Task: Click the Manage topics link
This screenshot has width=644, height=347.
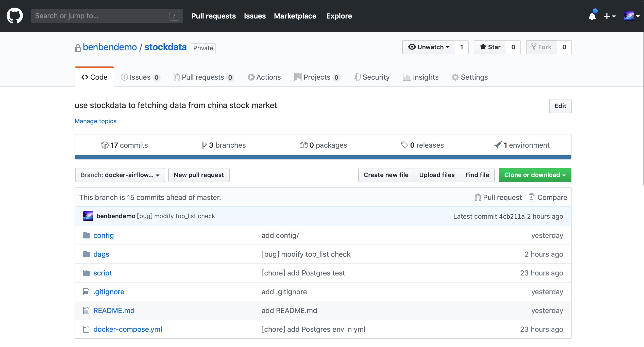Action: tap(95, 121)
